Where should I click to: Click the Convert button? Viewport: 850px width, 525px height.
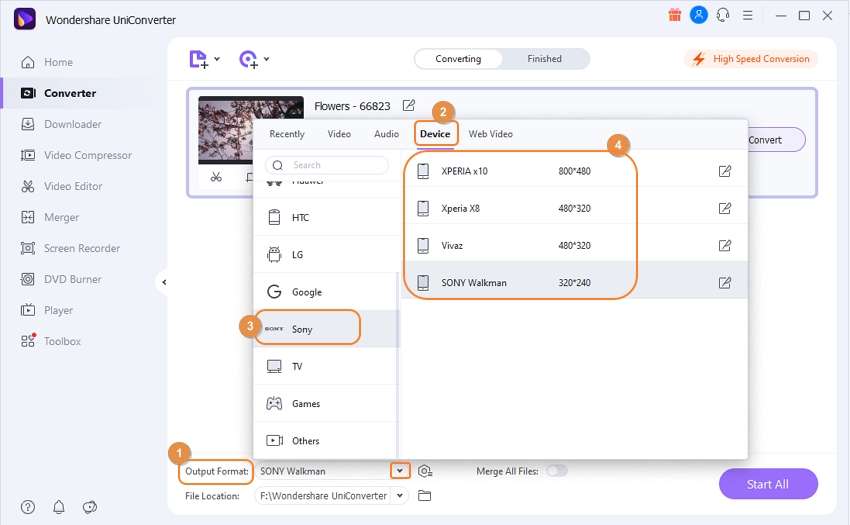tap(776, 140)
